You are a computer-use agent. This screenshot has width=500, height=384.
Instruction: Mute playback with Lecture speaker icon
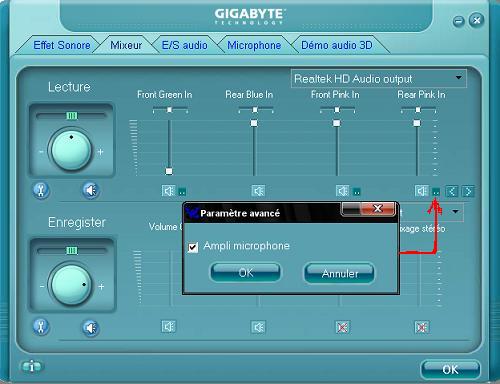pos(90,191)
